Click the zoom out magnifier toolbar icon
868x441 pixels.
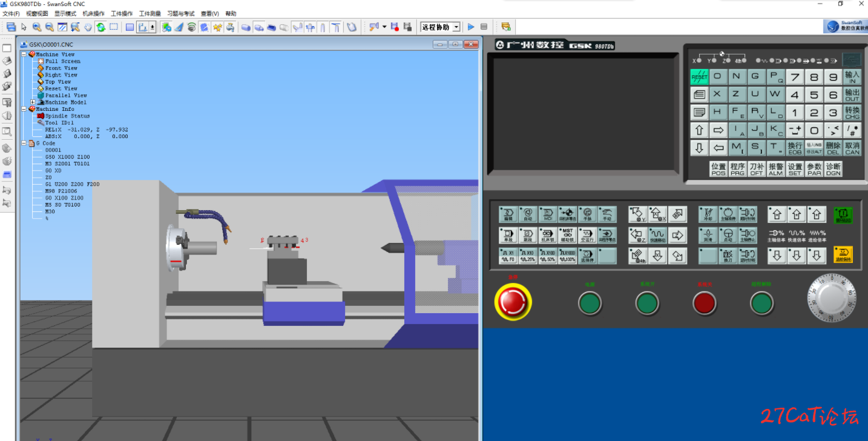(50, 27)
